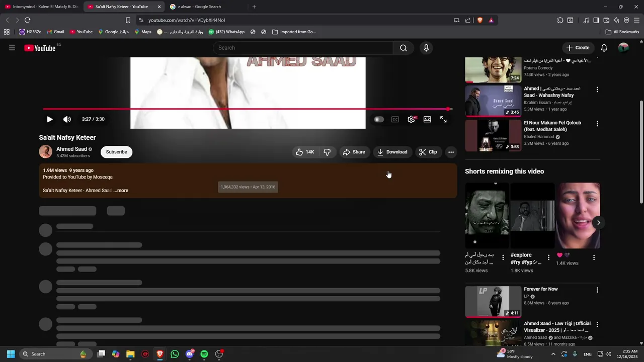Enter full screen mode

click(x=443, y=119)
